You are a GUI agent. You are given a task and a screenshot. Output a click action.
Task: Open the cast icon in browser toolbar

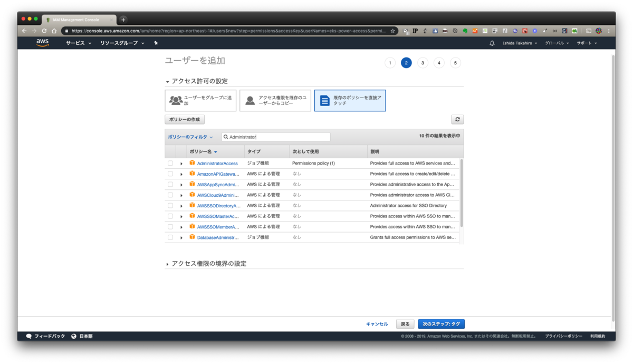pos(589,31)
